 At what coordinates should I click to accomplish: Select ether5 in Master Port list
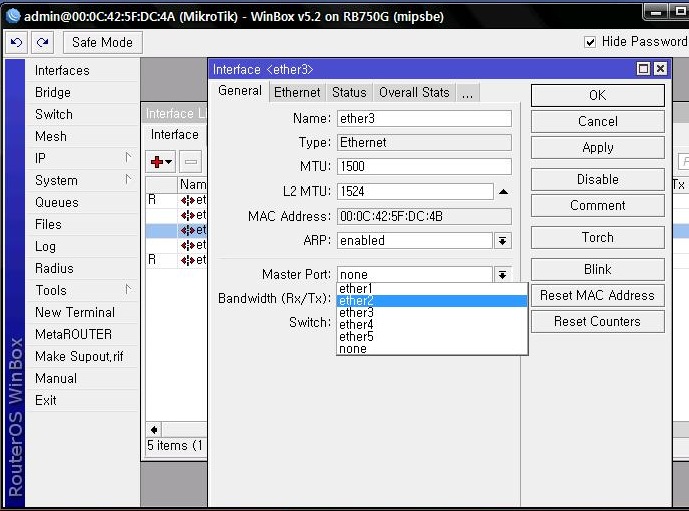tap(432, 337)
